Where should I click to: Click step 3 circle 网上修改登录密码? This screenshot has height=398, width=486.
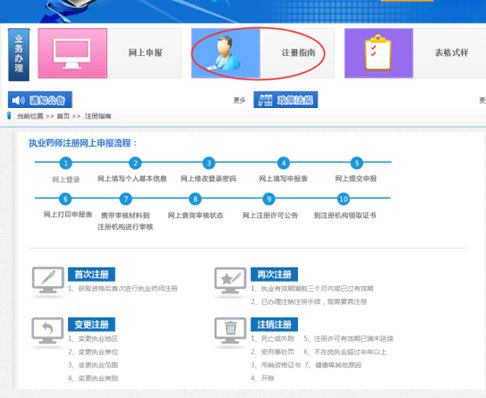pyautogui.click(x=209, y=163)
